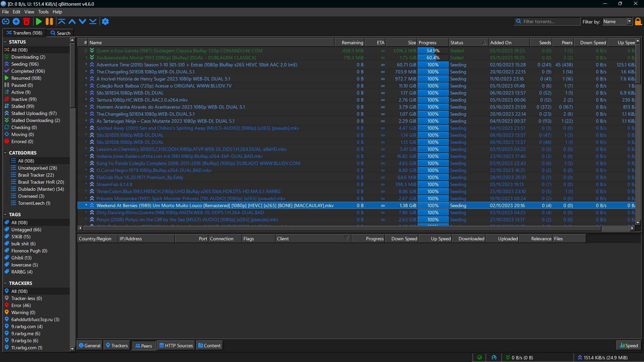This screenshot has height=362, width=644.
Task: Select Dublado (Manter) (34) category
Action: click(41, 189)
